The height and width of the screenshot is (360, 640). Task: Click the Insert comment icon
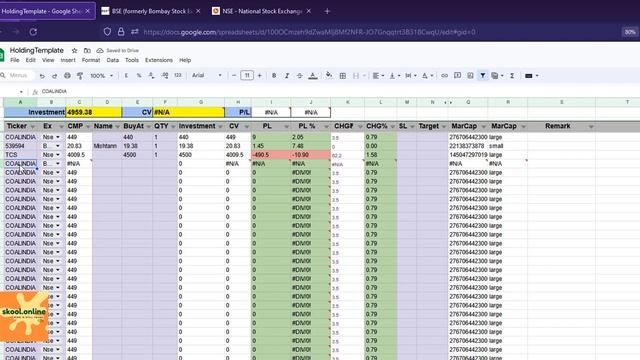[x=458, y=76]
